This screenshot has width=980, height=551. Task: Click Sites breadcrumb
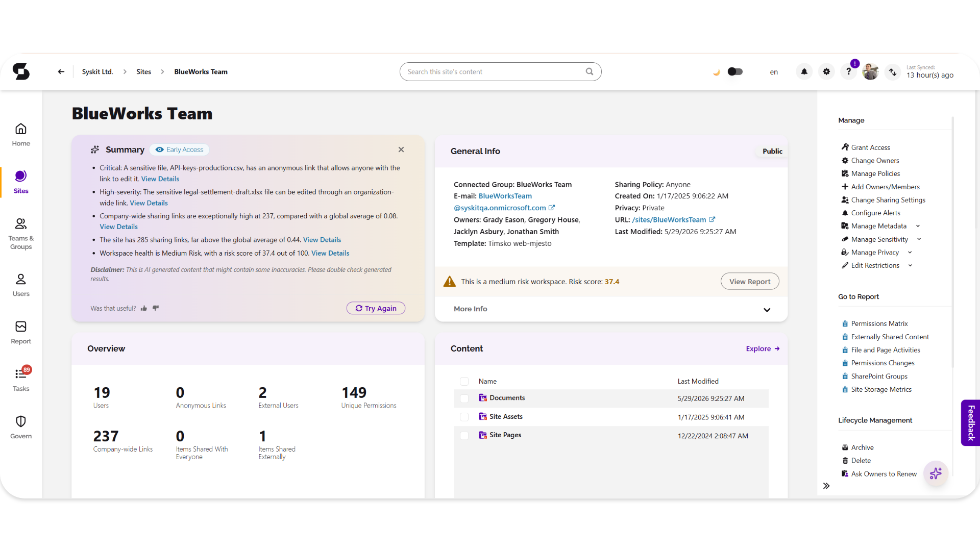pyautogui.click(x=143, y=72)
